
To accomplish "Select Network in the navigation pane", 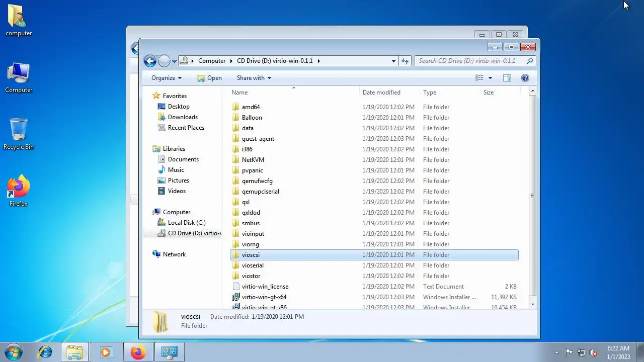I will (x=174, y=254).
